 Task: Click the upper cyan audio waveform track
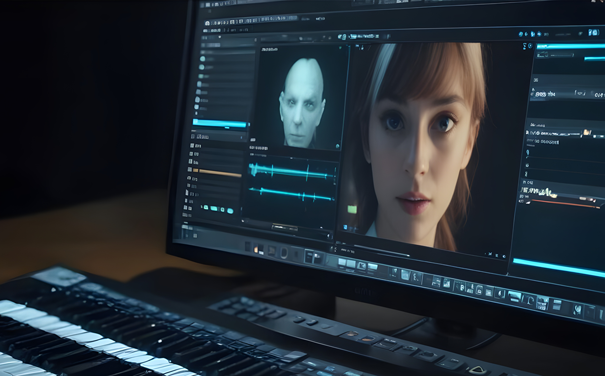pyautogui.click(x=292, y=171)
